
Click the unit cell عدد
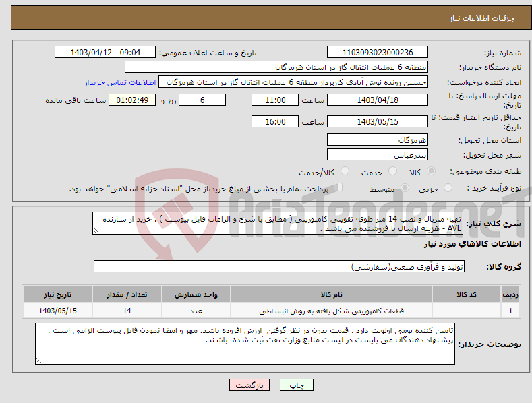click(x=196, y=311)
